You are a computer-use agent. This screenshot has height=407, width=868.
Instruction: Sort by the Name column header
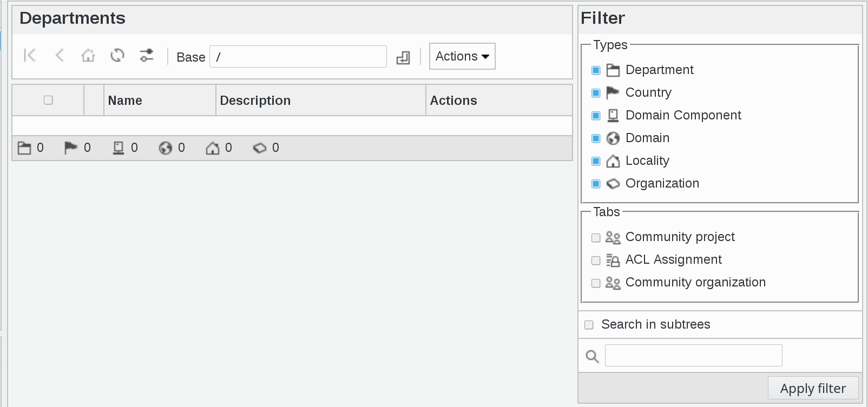125,101
